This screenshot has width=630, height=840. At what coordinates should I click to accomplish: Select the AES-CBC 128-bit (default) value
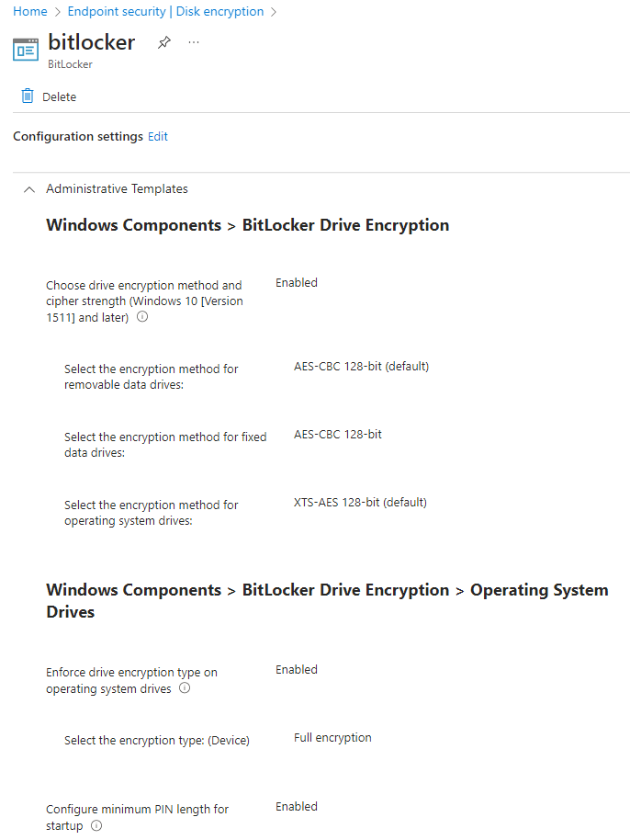click(361, 367)
